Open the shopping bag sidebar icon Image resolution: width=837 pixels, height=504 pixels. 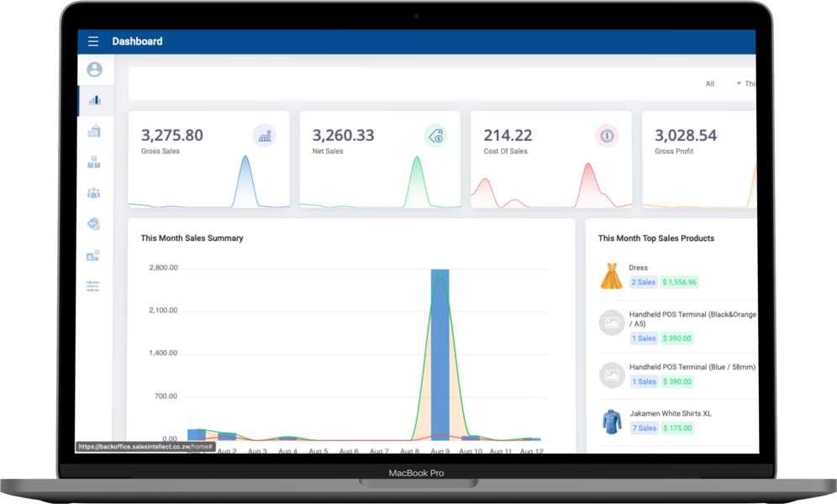94,132
